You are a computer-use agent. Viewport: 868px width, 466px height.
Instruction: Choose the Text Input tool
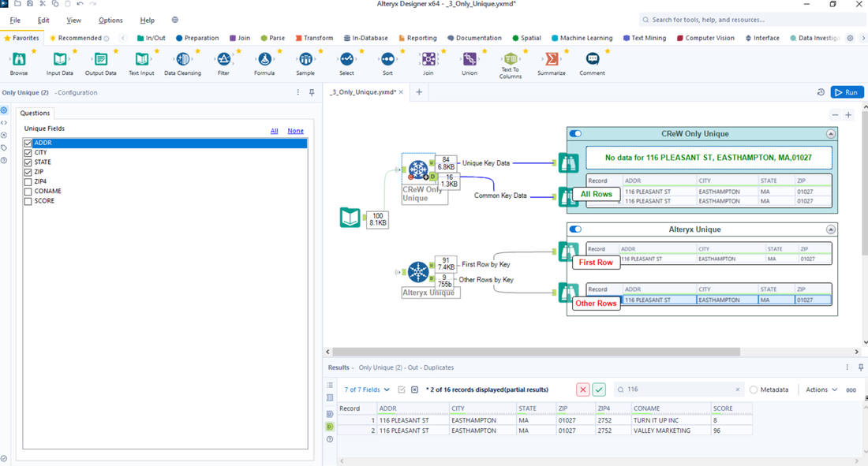[x=142, y=58]
